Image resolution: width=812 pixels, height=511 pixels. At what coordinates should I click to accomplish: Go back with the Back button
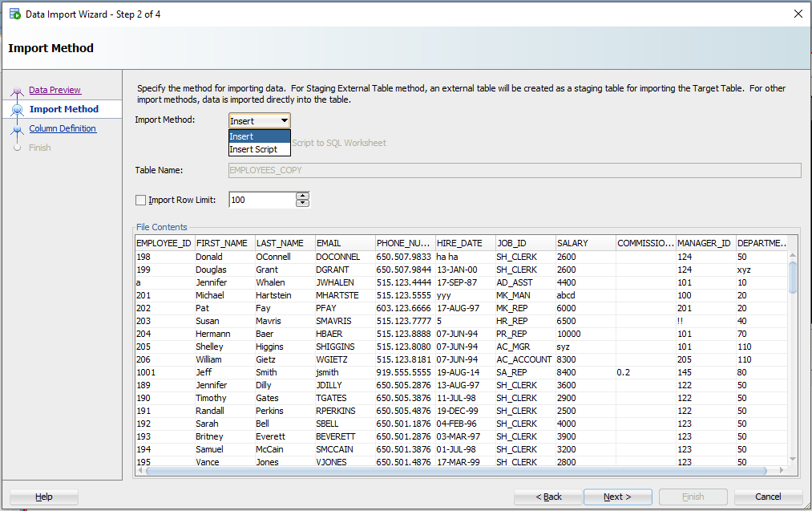coord(547,497)
